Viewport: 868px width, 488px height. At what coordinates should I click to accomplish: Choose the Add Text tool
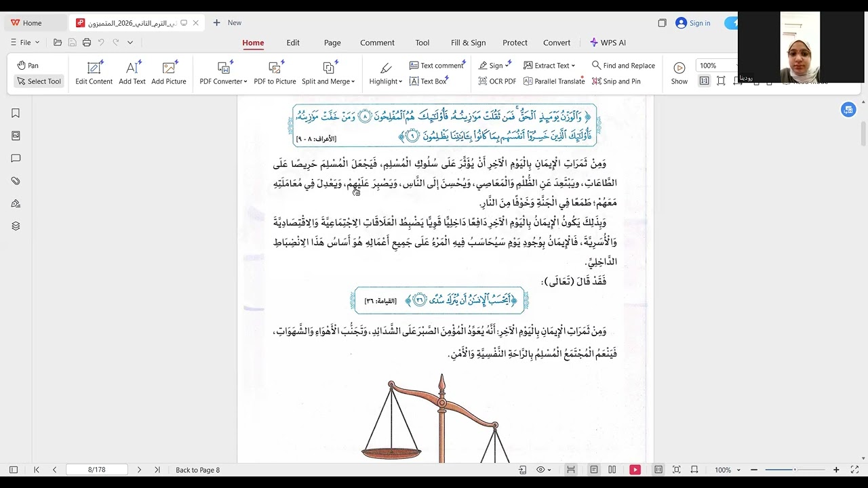tap(132, 73)
